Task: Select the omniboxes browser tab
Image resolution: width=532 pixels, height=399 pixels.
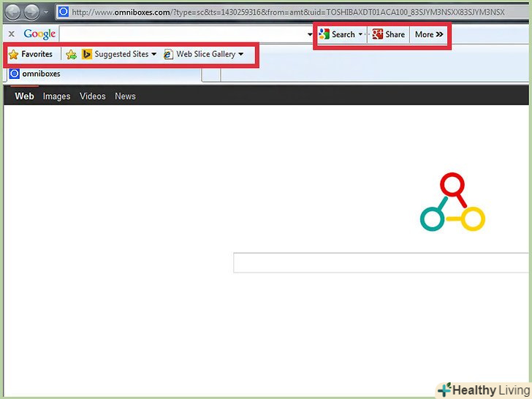Action: (104, 75)
